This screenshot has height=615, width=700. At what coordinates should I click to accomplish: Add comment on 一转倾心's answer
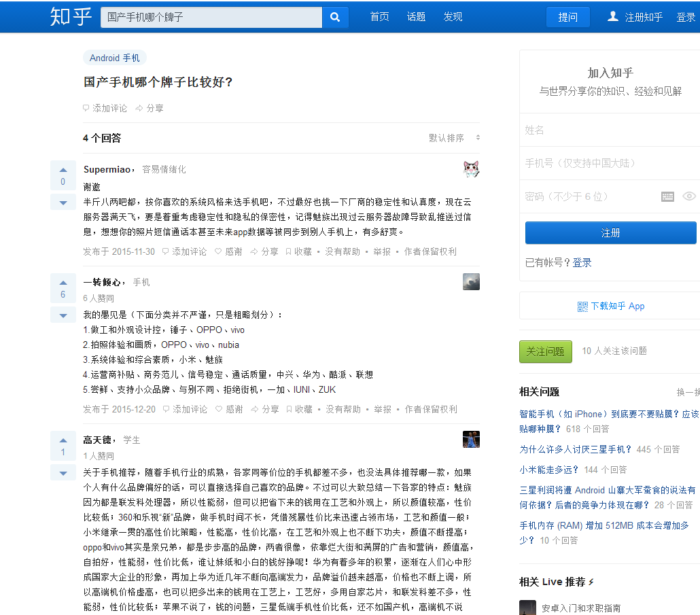click(x=186, y=409)
